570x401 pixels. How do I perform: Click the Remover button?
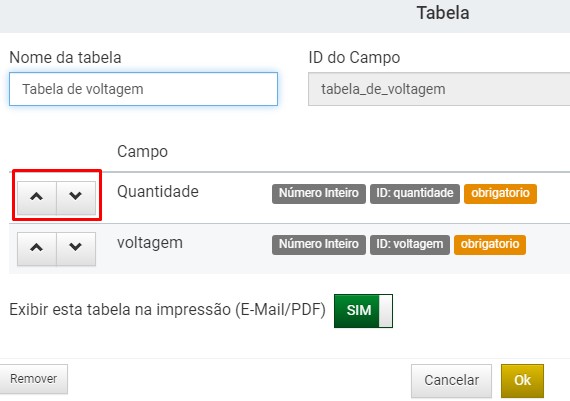click(33, 379)
